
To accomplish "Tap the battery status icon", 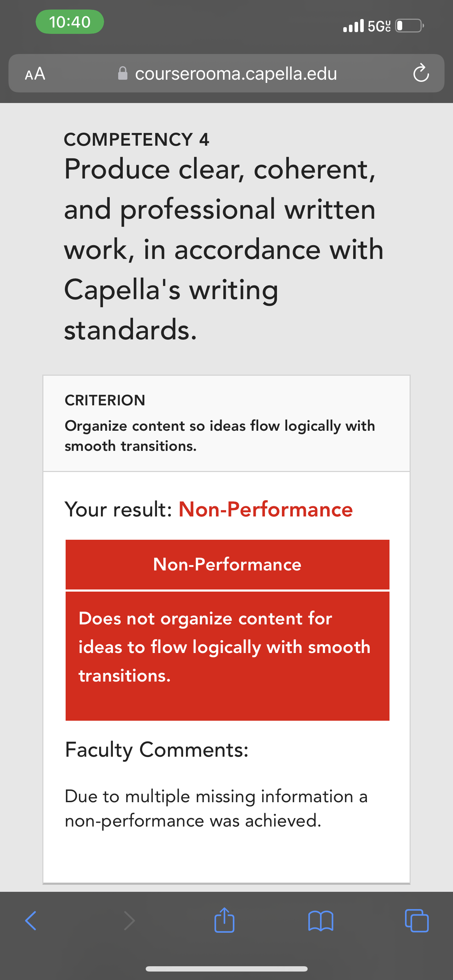I will (x=410, y=26).
